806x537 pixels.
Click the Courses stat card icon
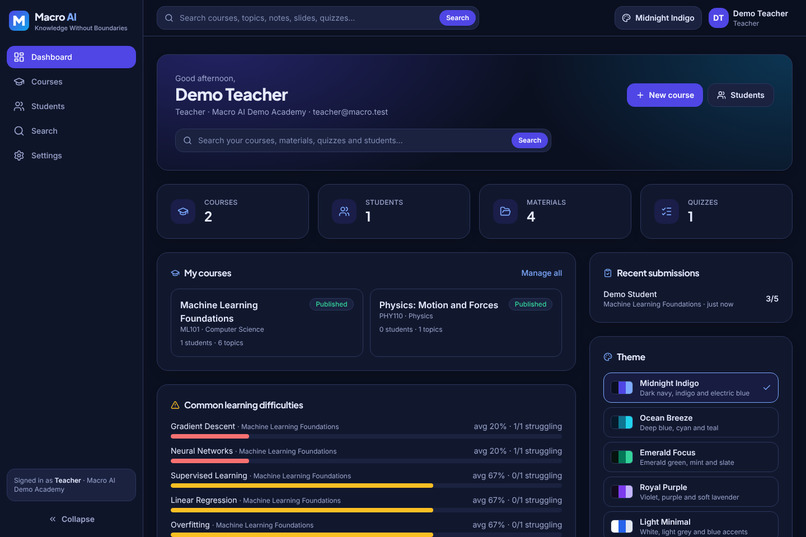(x=183, y=211)
